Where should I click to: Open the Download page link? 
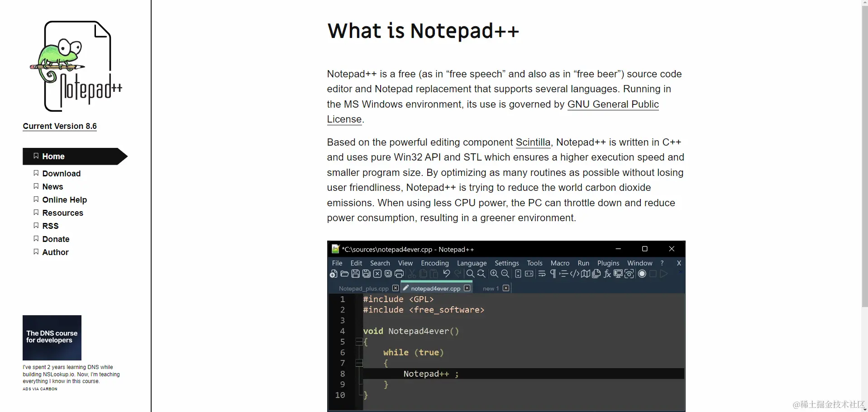click(61, 174)
